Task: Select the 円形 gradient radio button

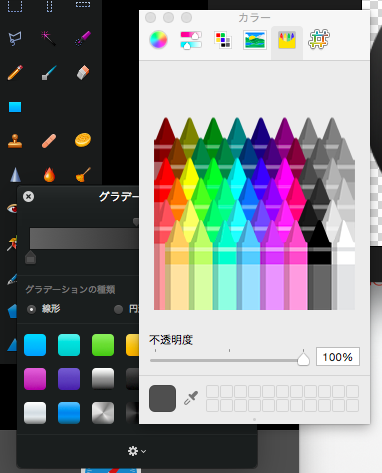Action: click(x=118, y=309)
